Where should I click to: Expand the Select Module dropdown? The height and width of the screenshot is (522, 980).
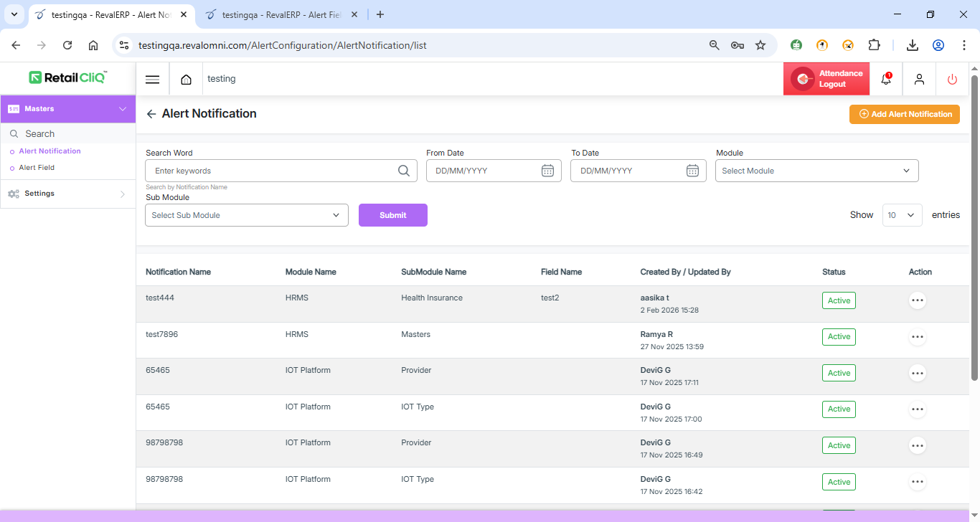coord(816,171)
